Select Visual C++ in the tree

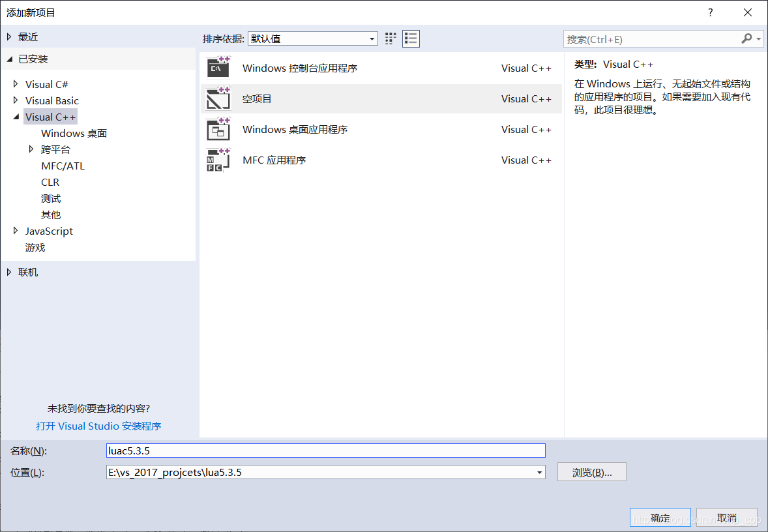pyautogui.click(x=50, y=117)
